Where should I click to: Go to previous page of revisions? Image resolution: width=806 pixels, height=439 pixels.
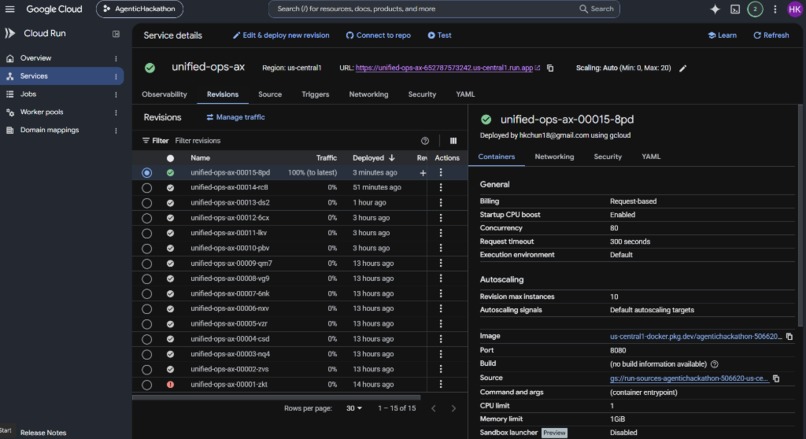[x=433, y=409]
